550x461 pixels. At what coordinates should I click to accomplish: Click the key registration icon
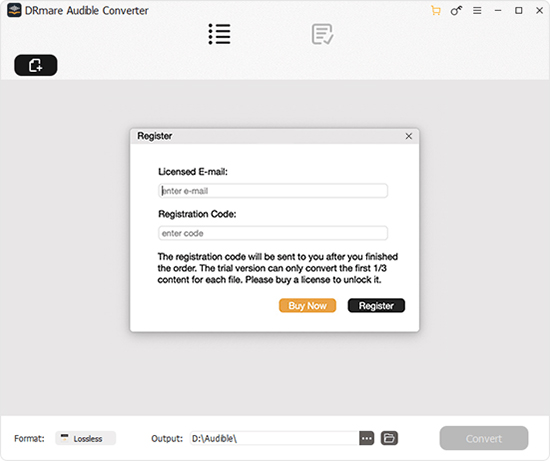tap(456, 11)
